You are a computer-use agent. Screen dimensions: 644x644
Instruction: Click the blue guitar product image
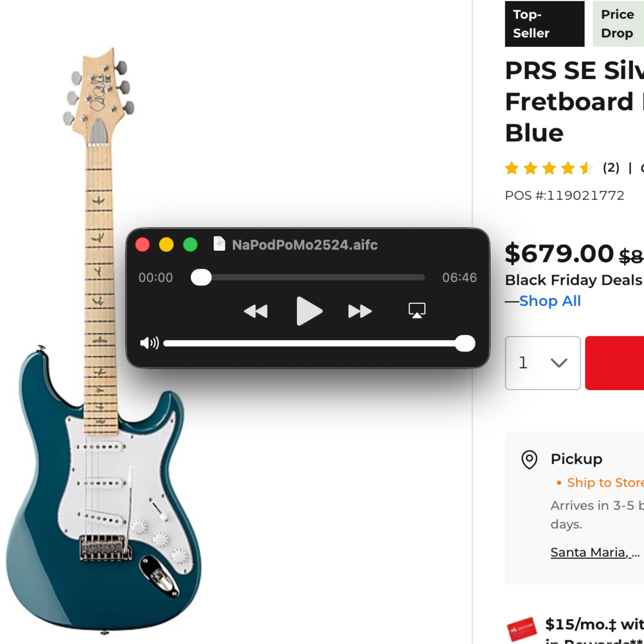tap(103, 340)
